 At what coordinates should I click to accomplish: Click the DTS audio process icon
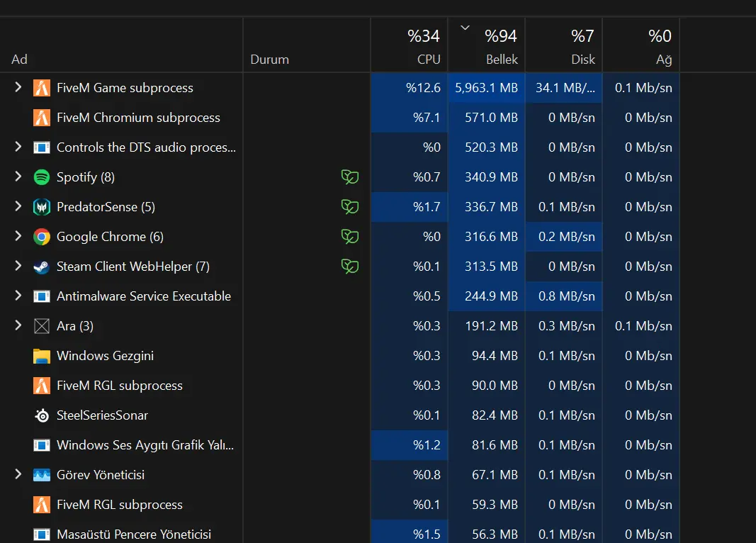coord(42,147)
